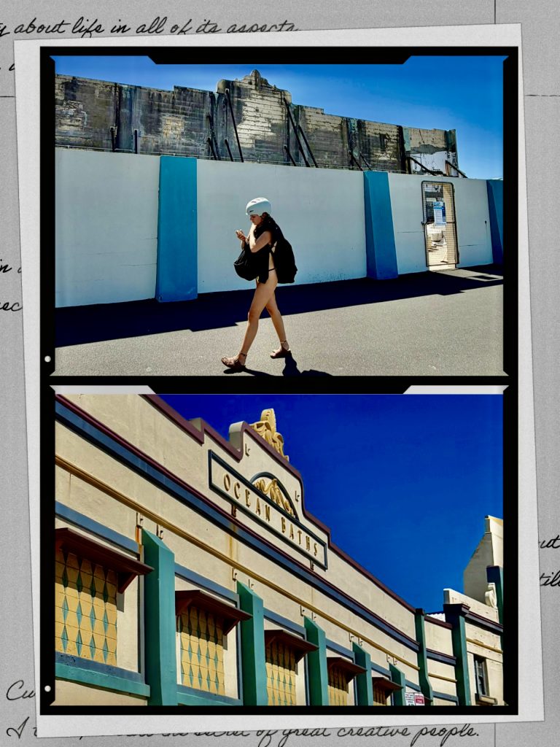
Task: Click the paper notice posted on the gate
Action: point(438,212)
